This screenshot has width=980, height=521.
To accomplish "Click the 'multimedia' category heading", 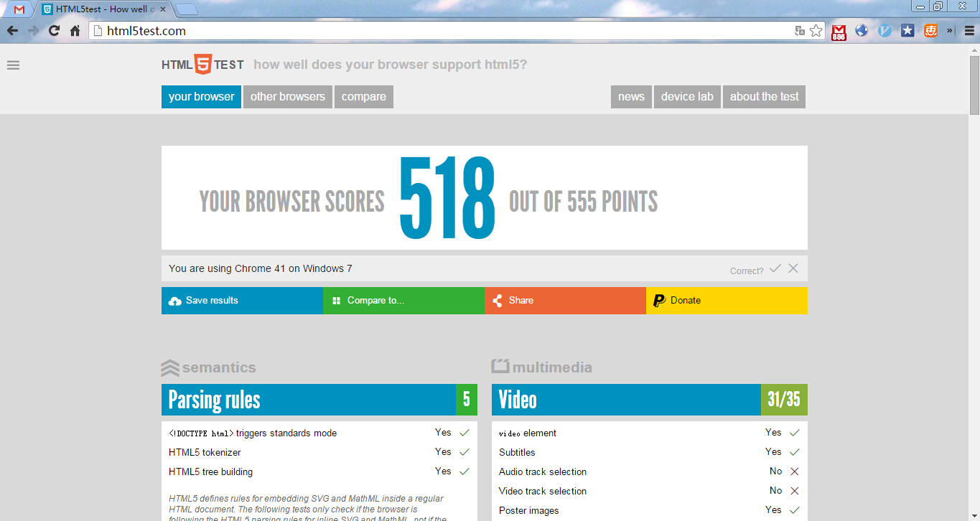I will tap(542, 367).
